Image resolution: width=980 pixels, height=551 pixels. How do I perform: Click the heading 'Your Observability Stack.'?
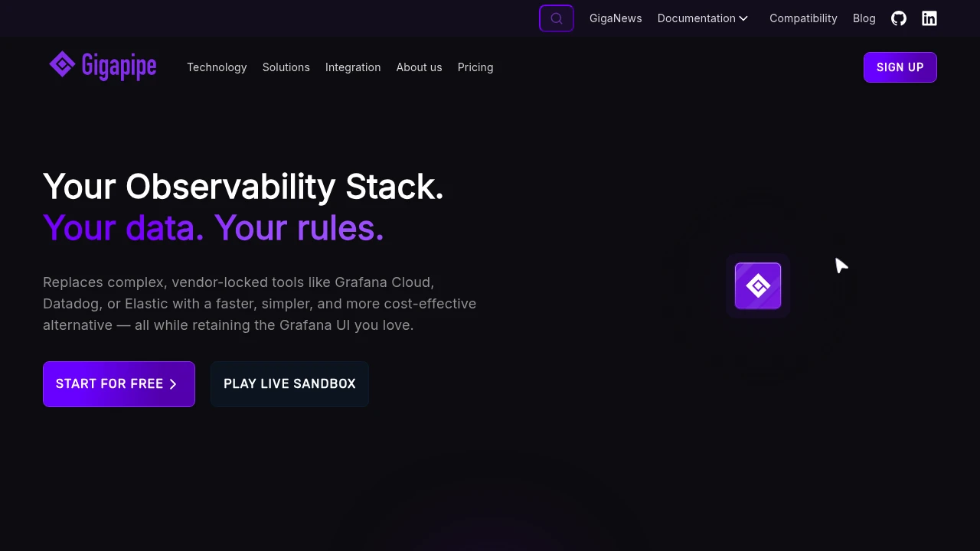[243, 187]
